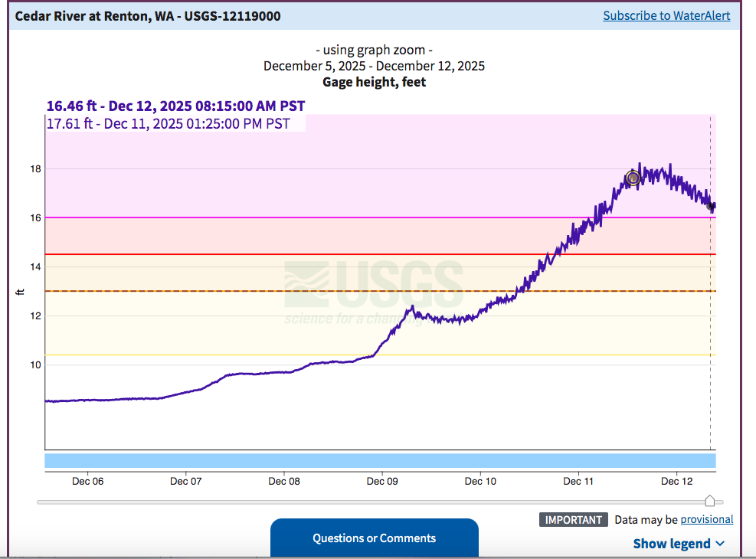Click the blue graph brush selection bar
This screenshot has height=559, width=756.
[380, 460]
